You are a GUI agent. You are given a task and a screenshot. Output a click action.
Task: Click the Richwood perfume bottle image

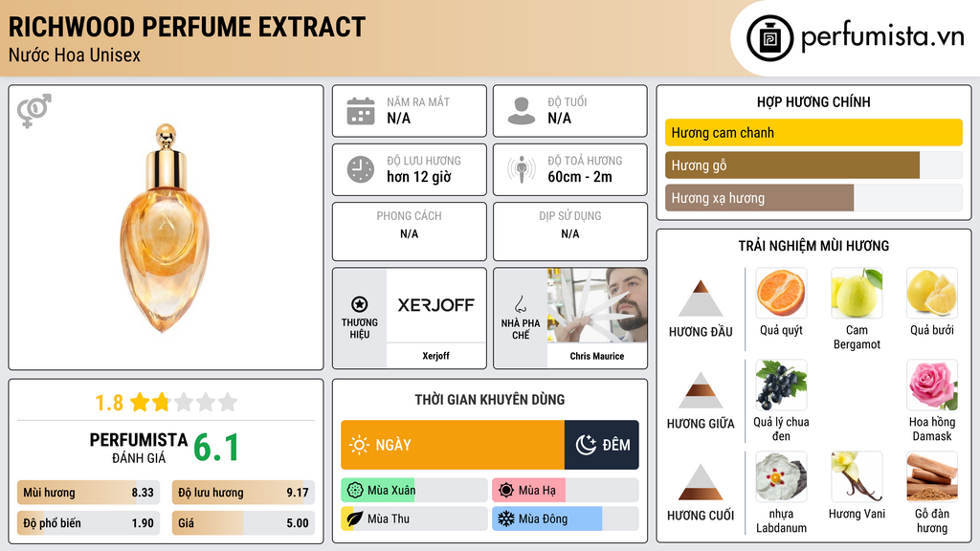[x=166, y=229]
